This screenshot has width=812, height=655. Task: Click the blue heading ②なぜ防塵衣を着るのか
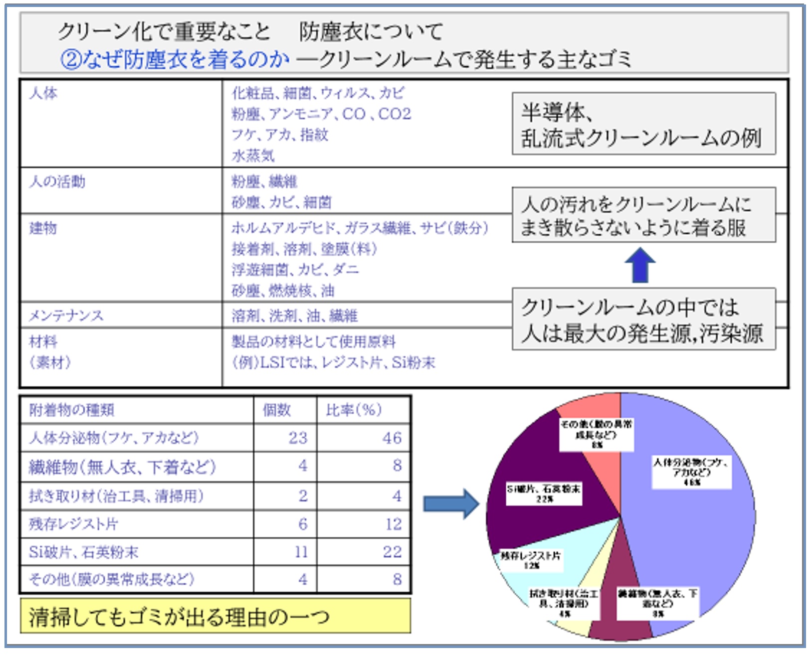point(175,60)
